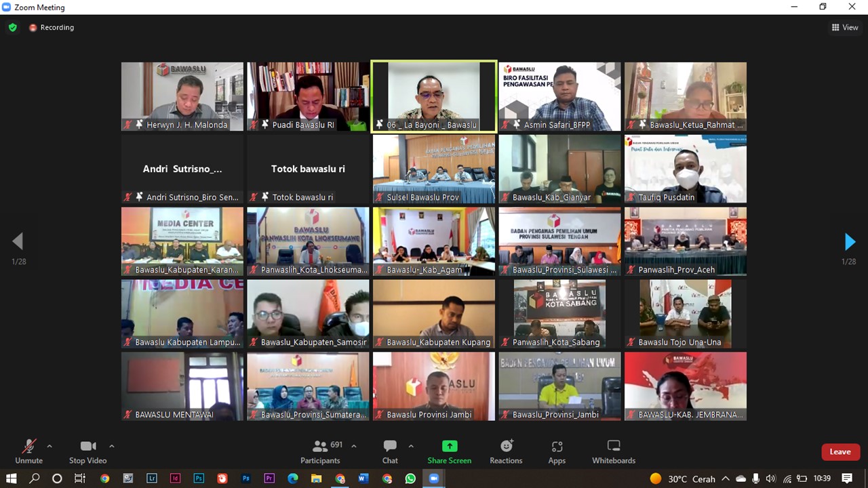Open the View layout menu
This screenshot has height=488, width=868.
pyautogui.click(x=845, y=28)
